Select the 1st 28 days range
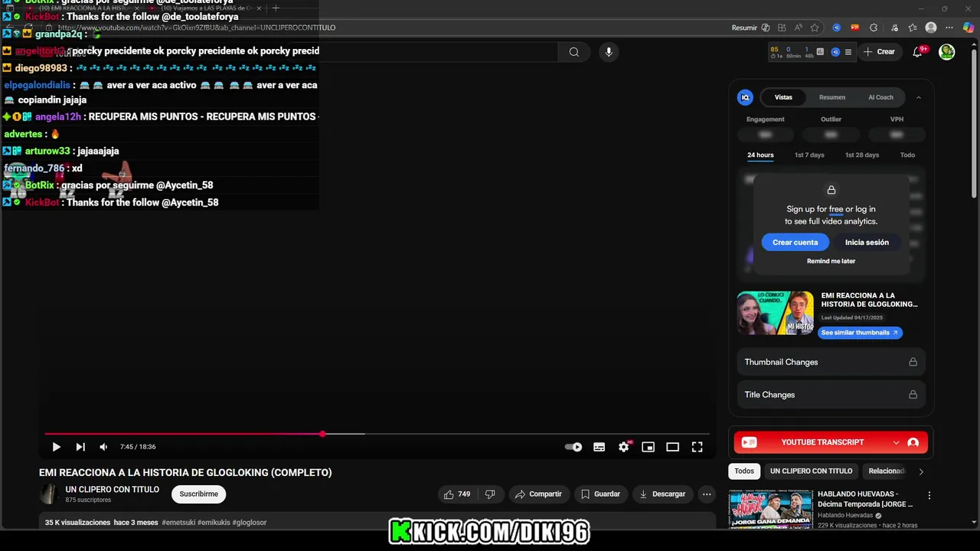This screenshot has width=980, height=551. click(x=862, y=155)
